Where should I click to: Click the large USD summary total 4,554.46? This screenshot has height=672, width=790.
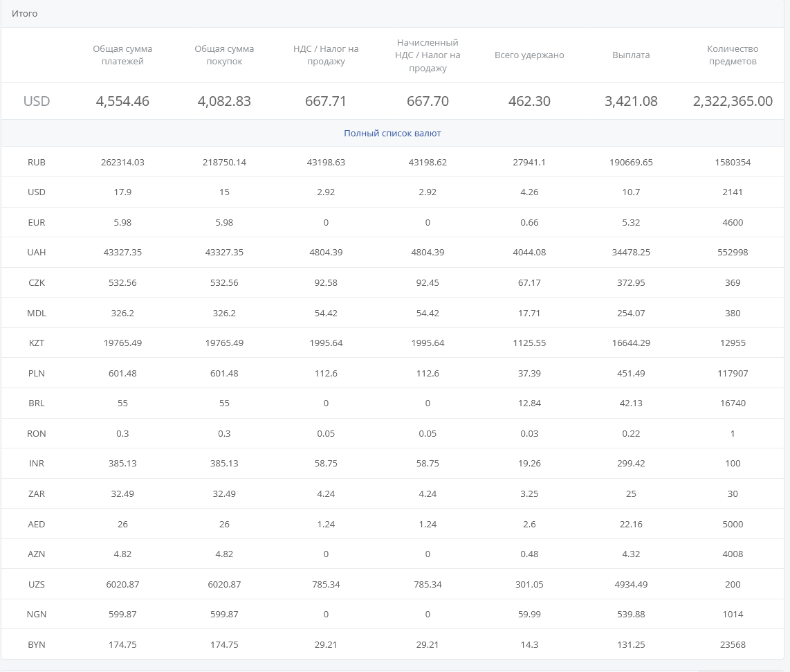[x=122, y=101]
